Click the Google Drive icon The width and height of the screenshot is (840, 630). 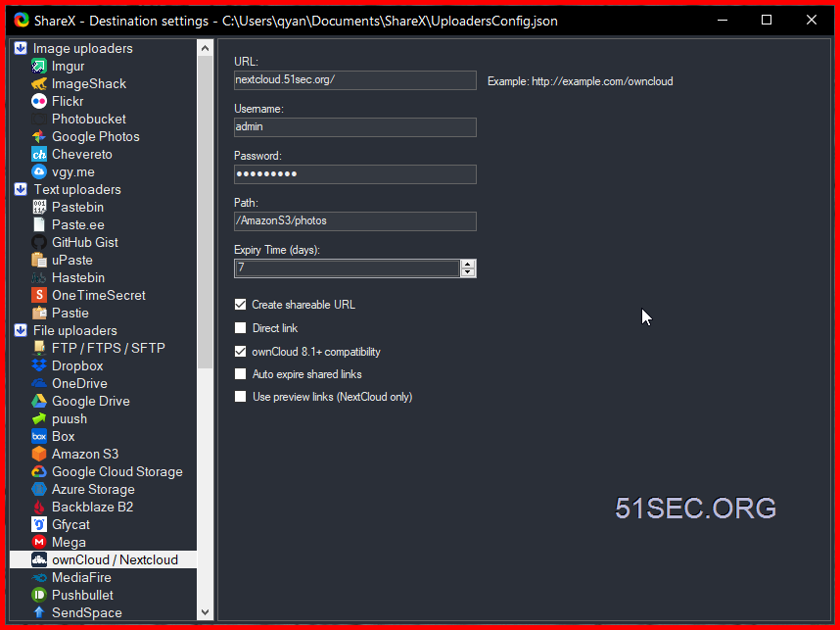pos(39,401)
